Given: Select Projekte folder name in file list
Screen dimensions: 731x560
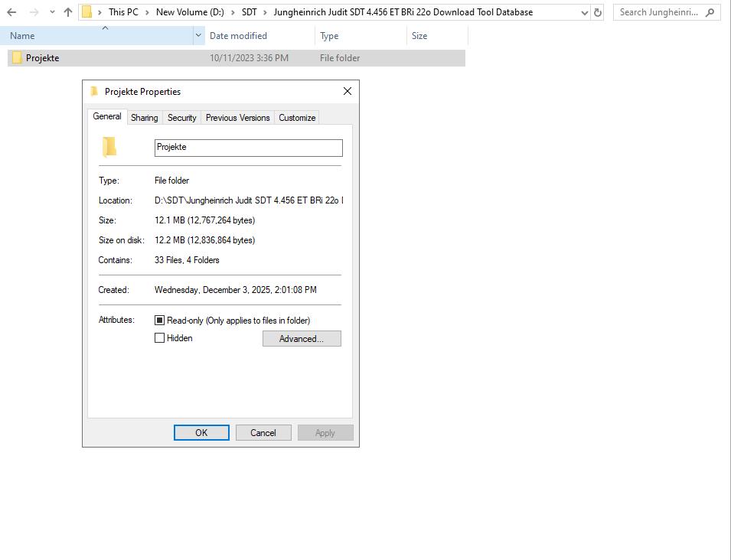Looking at the screenshot, I should 42,58.
